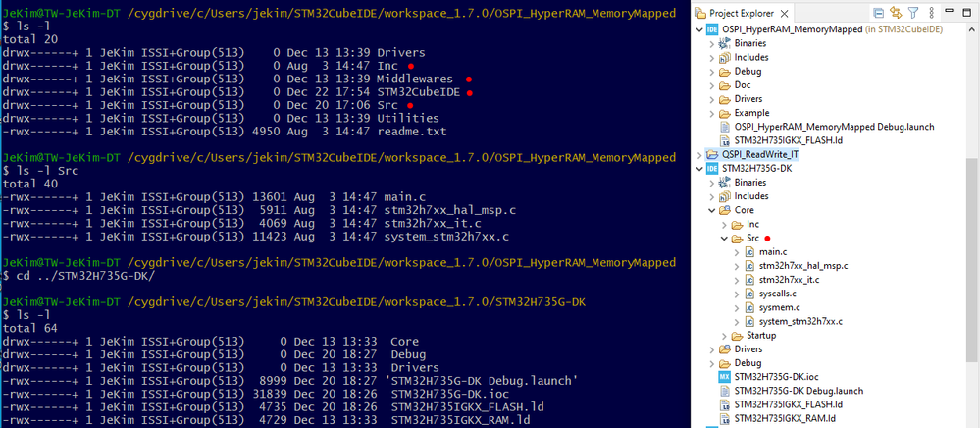
Task: Select STM32H735IGKX_RAM.ld linker file
Action: point(785,418)
